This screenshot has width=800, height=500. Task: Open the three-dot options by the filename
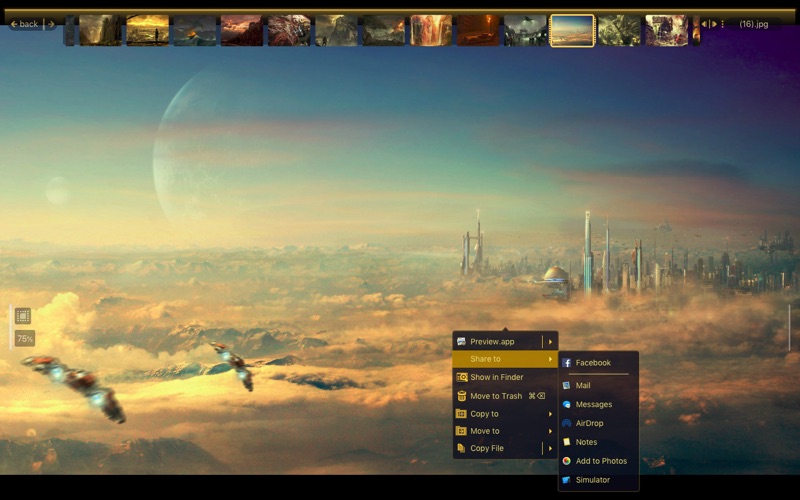tap(722, 24)
